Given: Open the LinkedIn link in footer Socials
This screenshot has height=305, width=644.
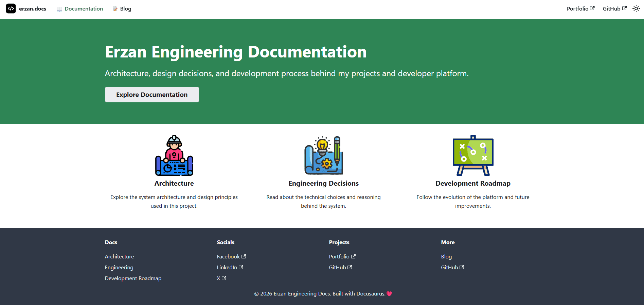Looking at the screenshot, I should (230, 267).
